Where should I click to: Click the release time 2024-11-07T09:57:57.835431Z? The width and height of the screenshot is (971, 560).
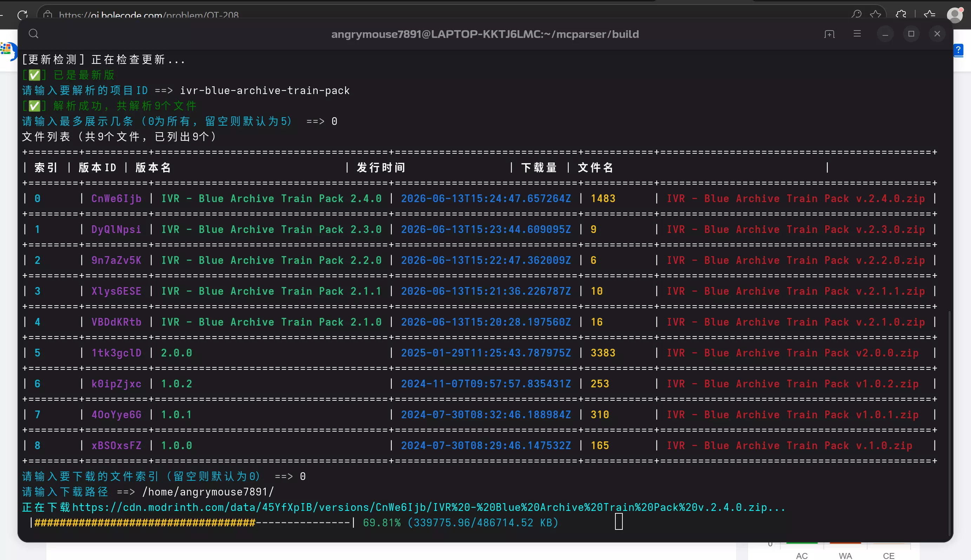(x=486, y=384)
